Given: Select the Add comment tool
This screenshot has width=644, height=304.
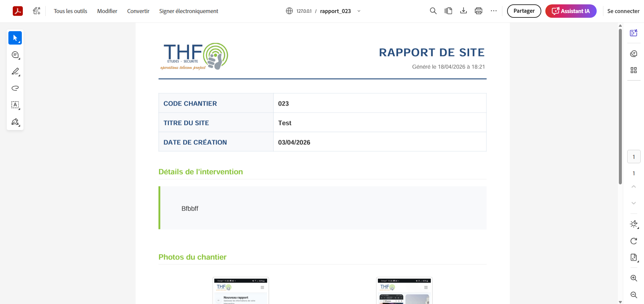Looking at the screenshot, I should [15, 55].
